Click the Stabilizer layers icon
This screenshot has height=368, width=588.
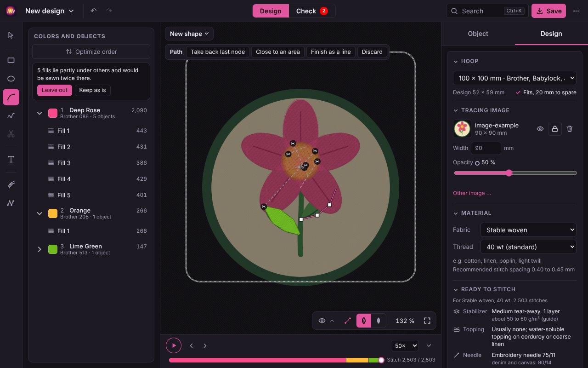click(x=457, y=311)
